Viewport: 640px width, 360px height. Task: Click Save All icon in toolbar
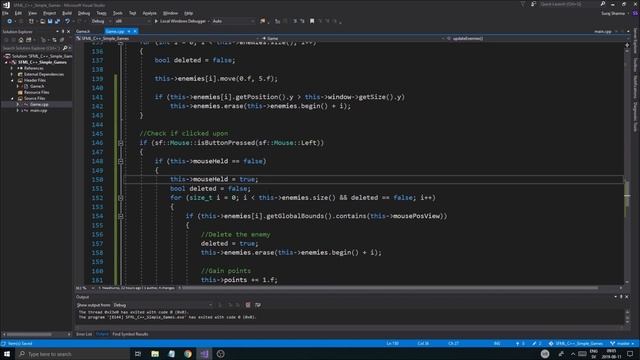click(x=57, y=21)
